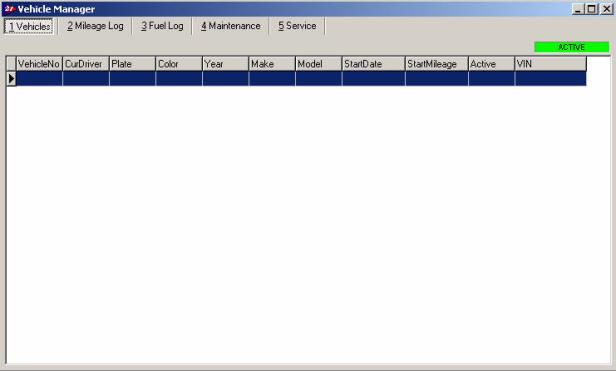Click the empty Model cell in first row
Image resolution: width=616 pixels, height=371 pixels.
point(318,79)
